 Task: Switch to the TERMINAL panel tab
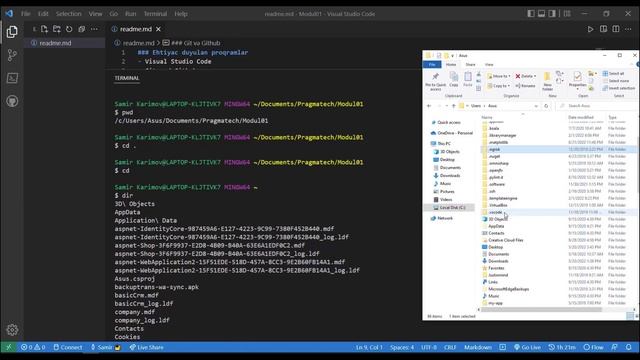coord(127,78)
